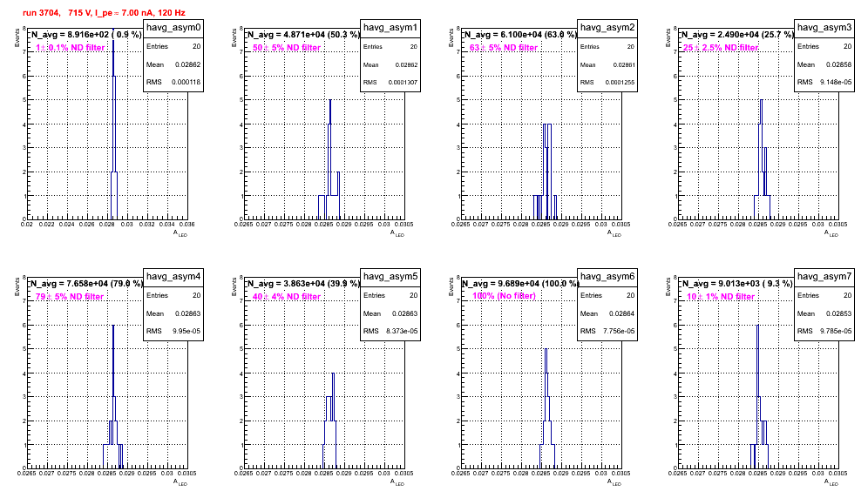Click the red run 3704 title text

[x=104, y=13]
